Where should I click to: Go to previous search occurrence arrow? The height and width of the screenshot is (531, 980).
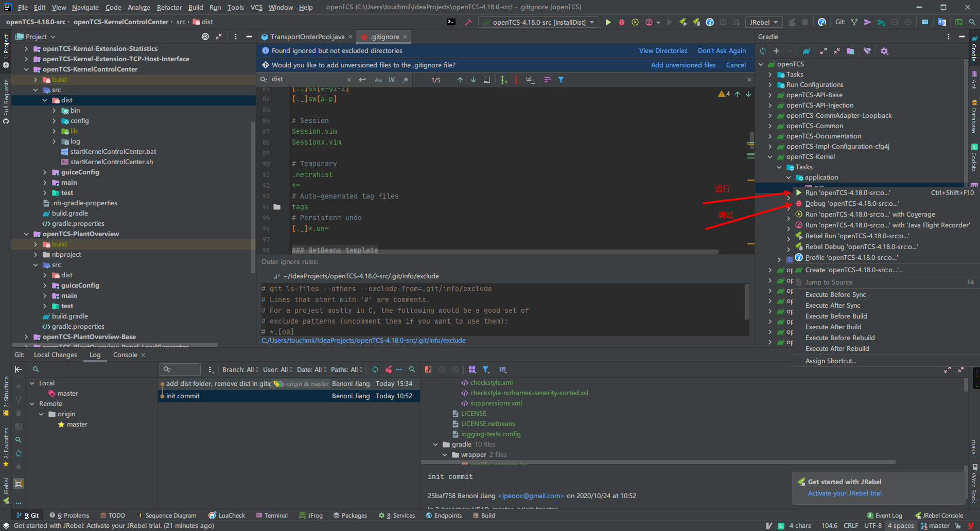(x=460, y=80)
